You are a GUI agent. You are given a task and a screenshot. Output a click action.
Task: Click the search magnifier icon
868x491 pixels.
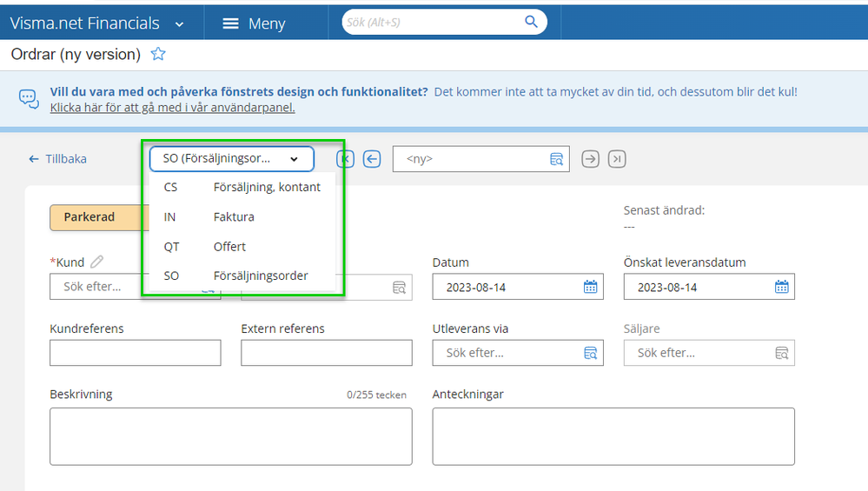[531, 22]
